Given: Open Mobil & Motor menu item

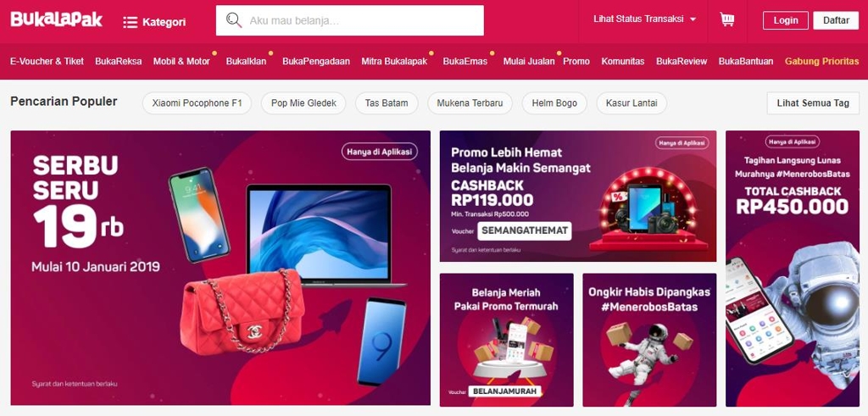Looking at the screenshot, I should [x=181, y=61].
